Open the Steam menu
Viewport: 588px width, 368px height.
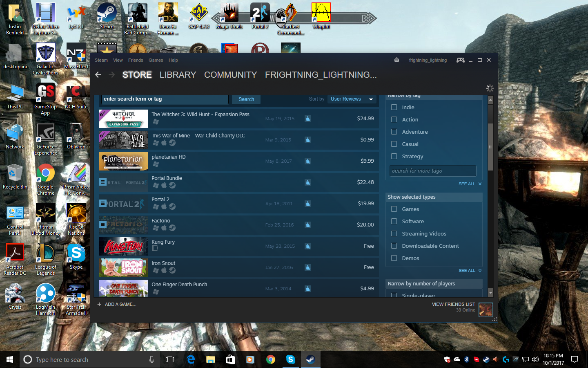(101, 60)
